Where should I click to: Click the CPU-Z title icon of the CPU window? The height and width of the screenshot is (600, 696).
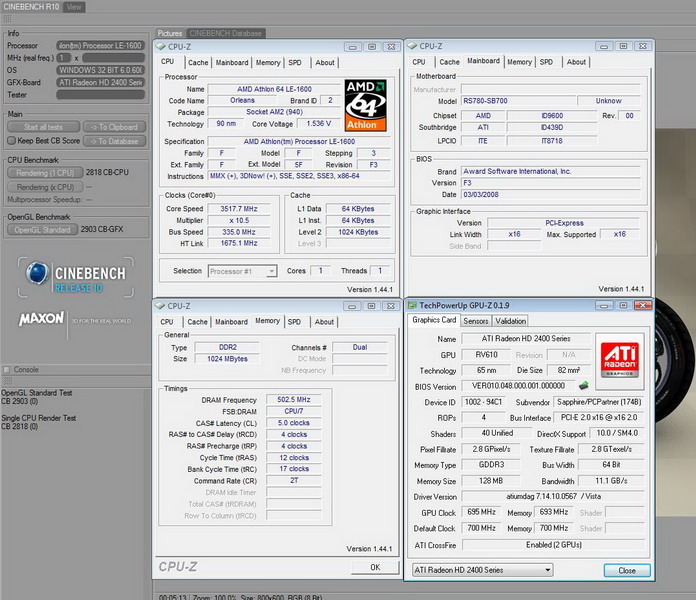pyautogui.click(x=160, y=47)
